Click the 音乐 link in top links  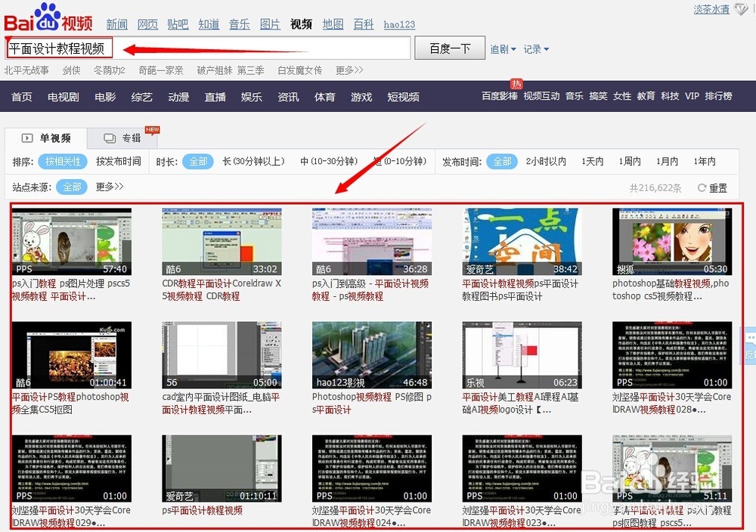tap(239, 24)
